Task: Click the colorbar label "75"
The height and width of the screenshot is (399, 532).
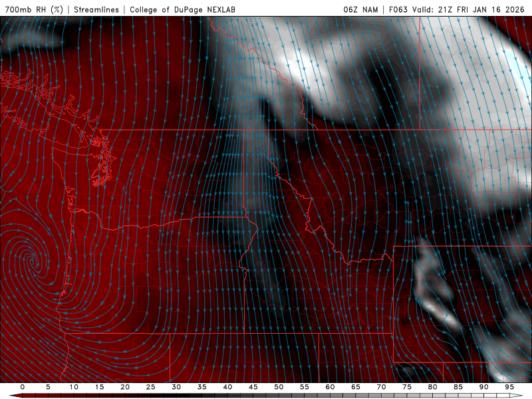Action: [x=407, y=387]
